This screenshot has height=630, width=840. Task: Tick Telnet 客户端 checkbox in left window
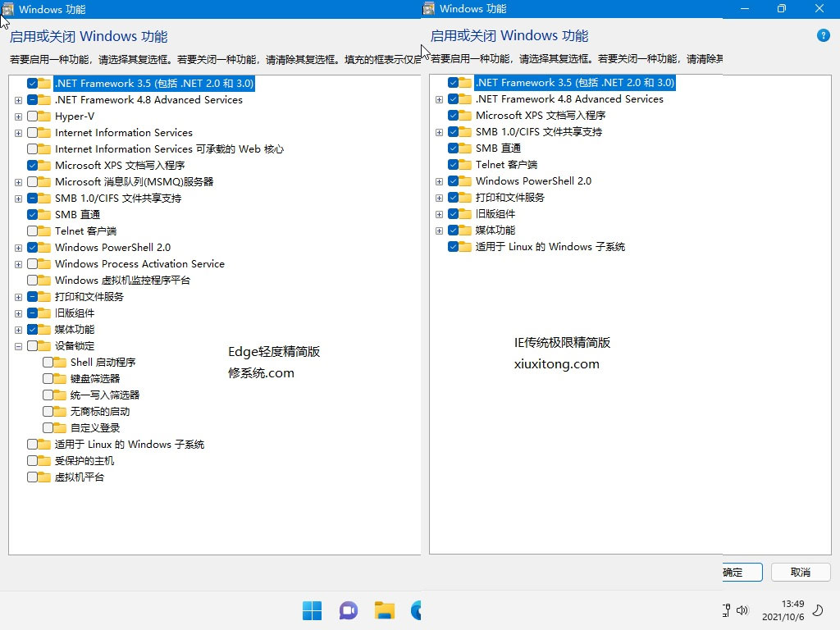[x=32, y=231]
